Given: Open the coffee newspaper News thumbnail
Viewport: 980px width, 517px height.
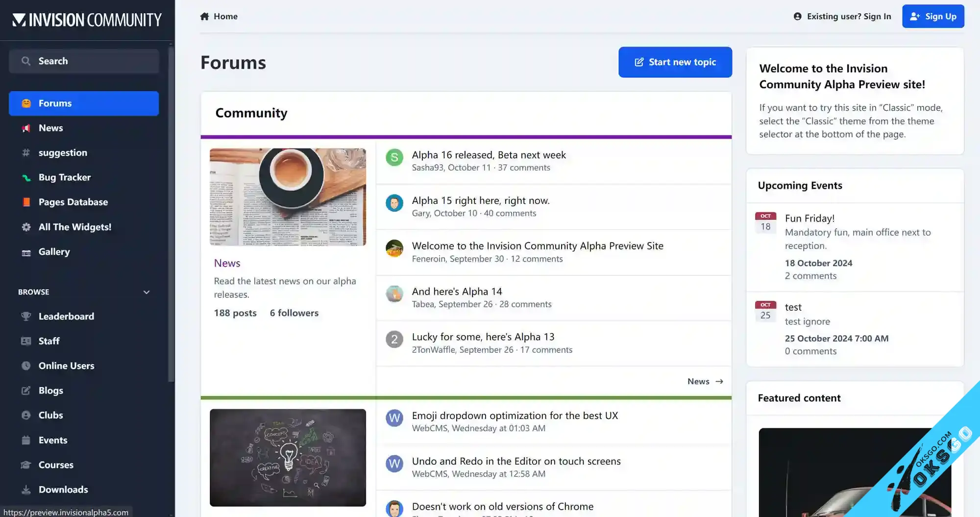Looking at the screenshot, I should point(288,197).
